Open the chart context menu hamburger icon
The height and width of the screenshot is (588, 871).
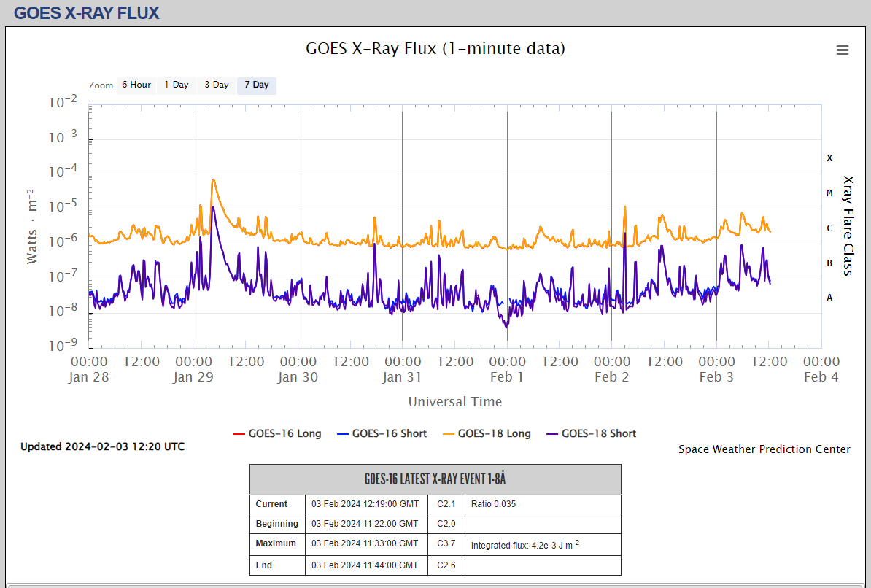[842, 50]
